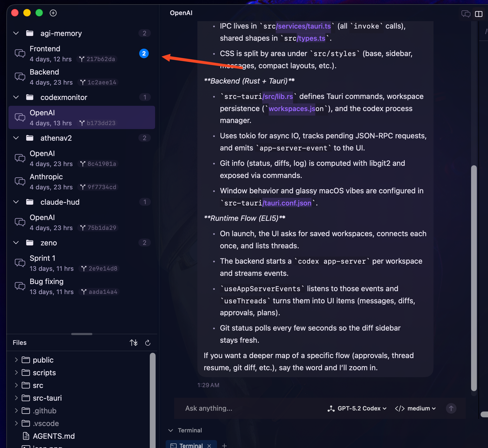The image size is (488, 448).
Task: Collapse the Terminal panel
Action: coord(171,430)
